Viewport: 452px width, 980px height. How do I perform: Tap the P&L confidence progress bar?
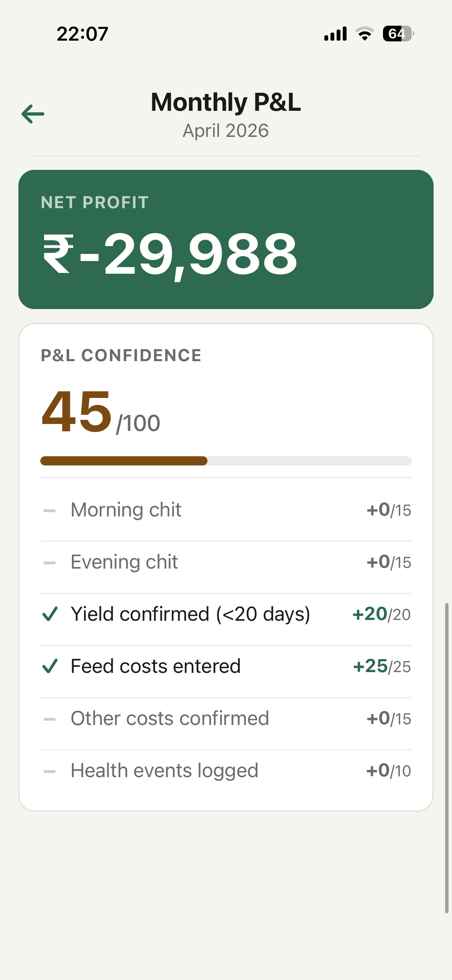coord(226,461)
